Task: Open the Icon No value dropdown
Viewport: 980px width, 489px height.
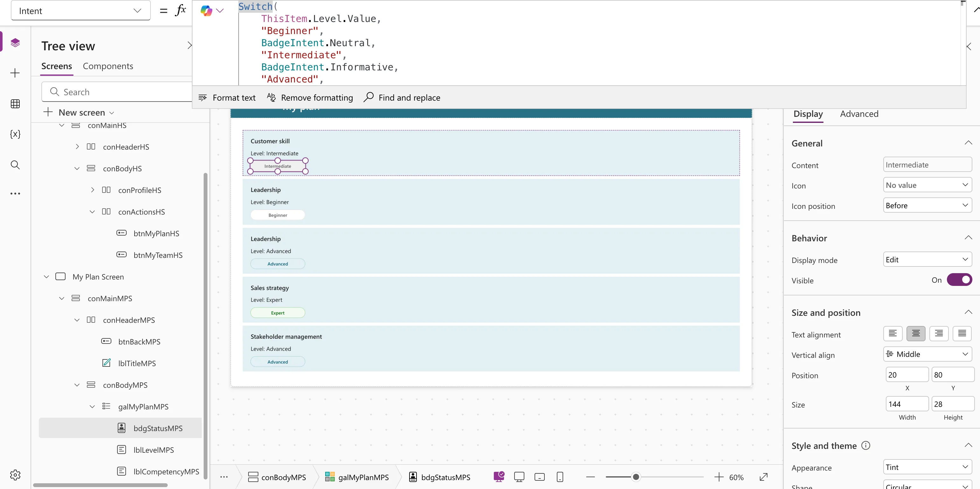Action: (x=927, y=185)
